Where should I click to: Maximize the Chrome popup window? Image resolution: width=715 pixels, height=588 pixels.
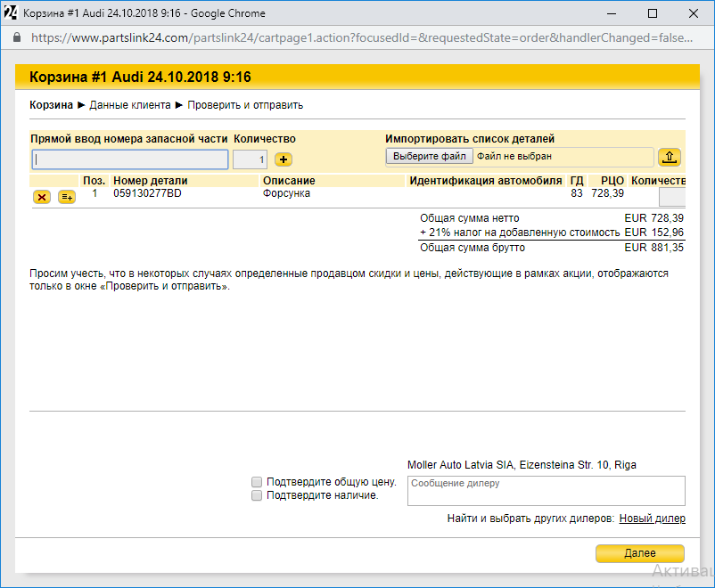pos(653,13)
